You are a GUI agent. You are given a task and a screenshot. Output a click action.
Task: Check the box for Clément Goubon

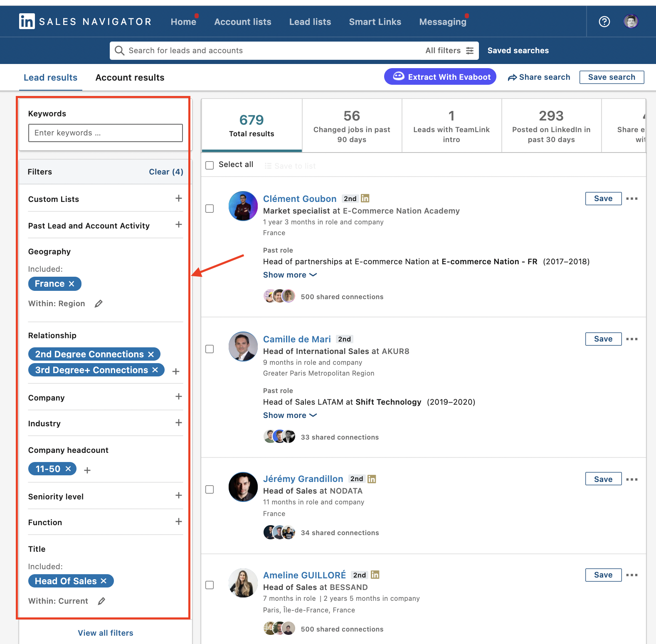coord(210,209)
